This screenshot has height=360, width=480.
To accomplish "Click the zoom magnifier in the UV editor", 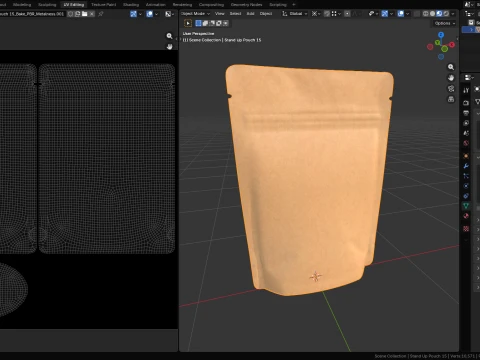I will coord(169,36).
